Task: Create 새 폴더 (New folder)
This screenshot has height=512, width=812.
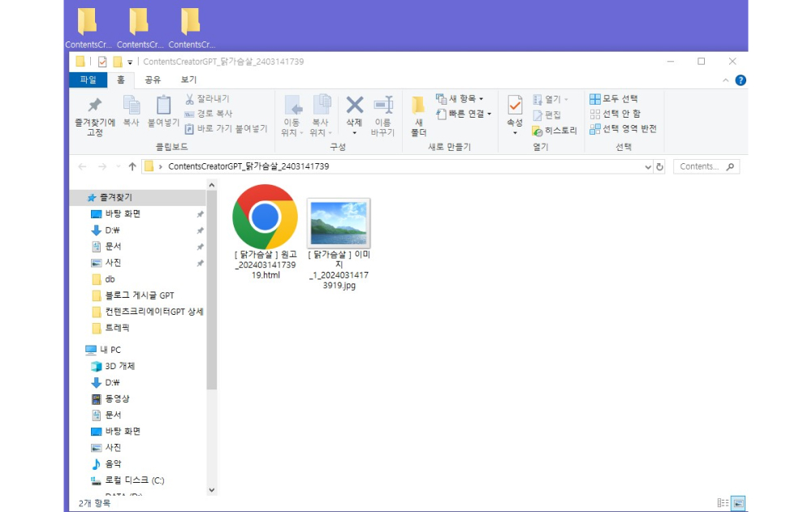Action: tap(418, 117)
